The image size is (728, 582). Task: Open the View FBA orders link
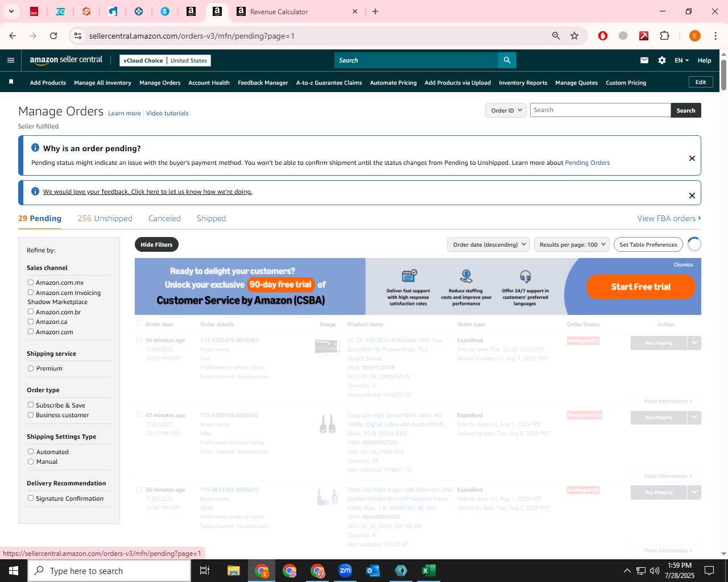[x=669, y=218]
